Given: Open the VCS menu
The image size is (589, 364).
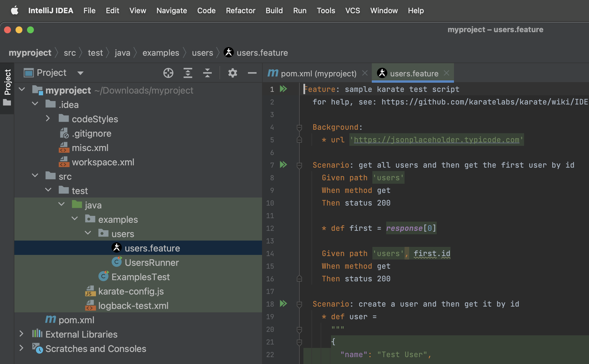Looking at the screenshot, I should point(353,11).
